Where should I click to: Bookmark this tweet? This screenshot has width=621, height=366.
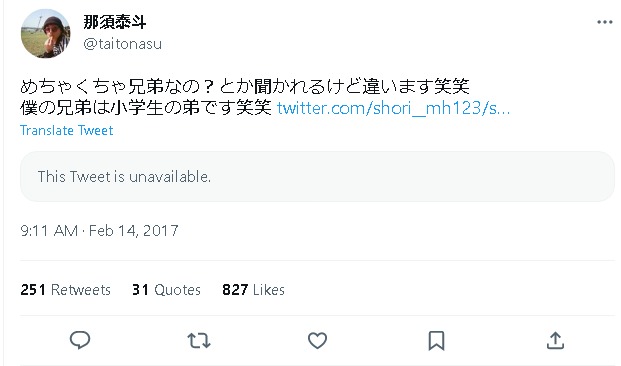click(x=436, y=341)
